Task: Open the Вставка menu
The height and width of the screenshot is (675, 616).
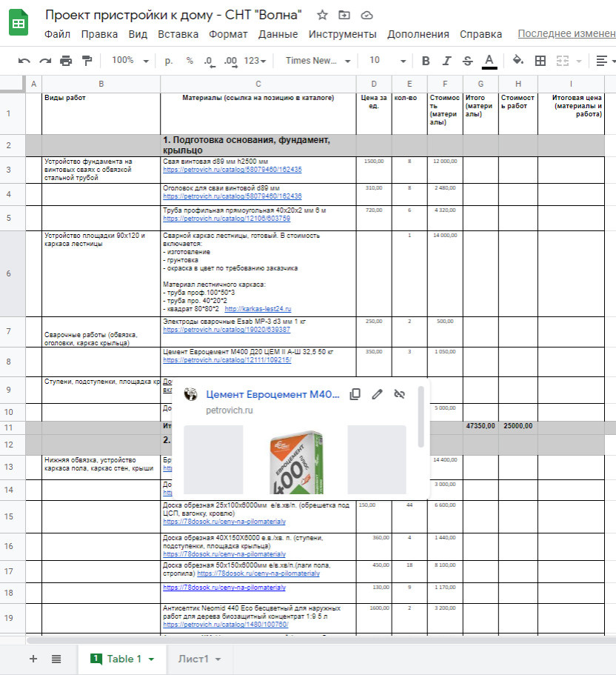Action: click(x=178, y=34)
